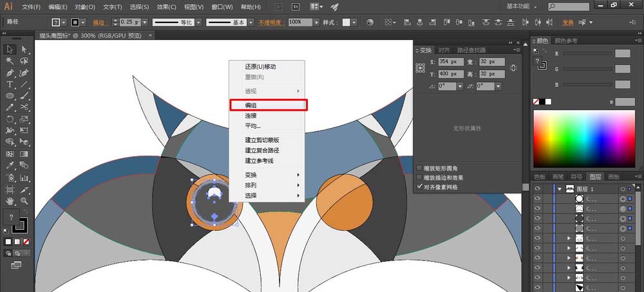Toggle default fill and stroke mini icon
Screen dimensions: 644x292
click(6, 232)
